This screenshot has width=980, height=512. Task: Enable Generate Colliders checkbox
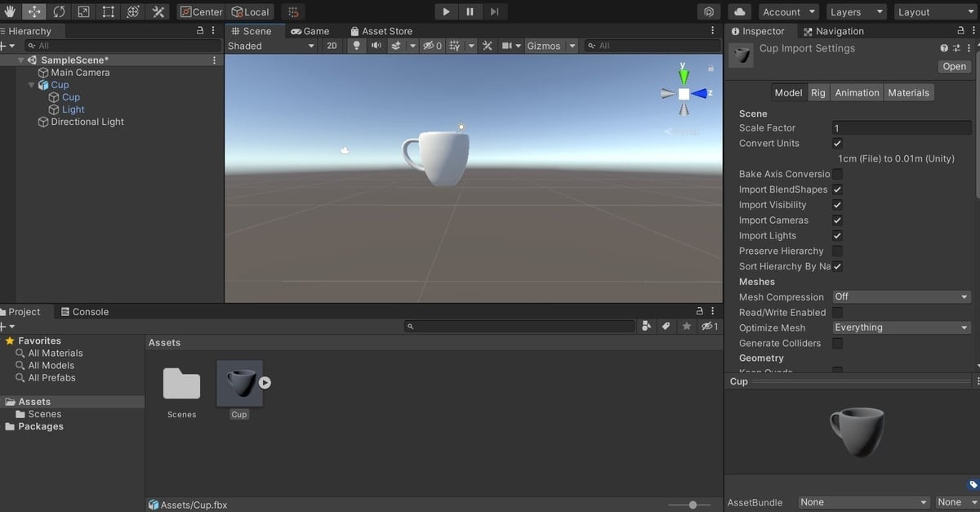837,343
